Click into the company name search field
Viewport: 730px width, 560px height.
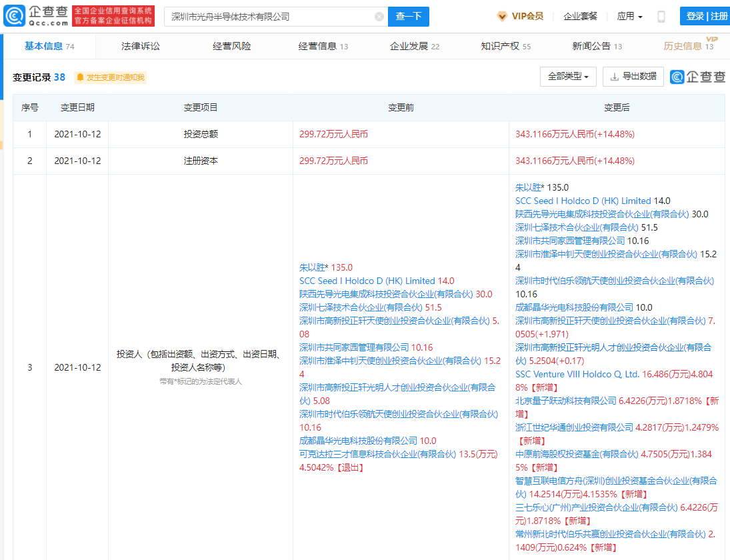267,17
